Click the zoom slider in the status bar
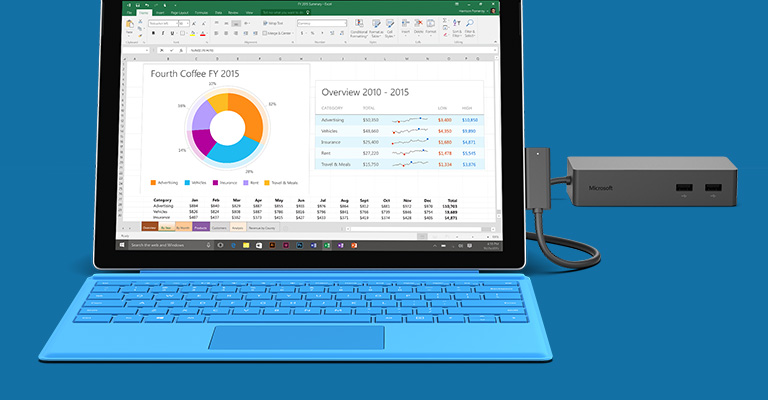The image size is (768, 400). pyautogui.click(x=475, y=236)
